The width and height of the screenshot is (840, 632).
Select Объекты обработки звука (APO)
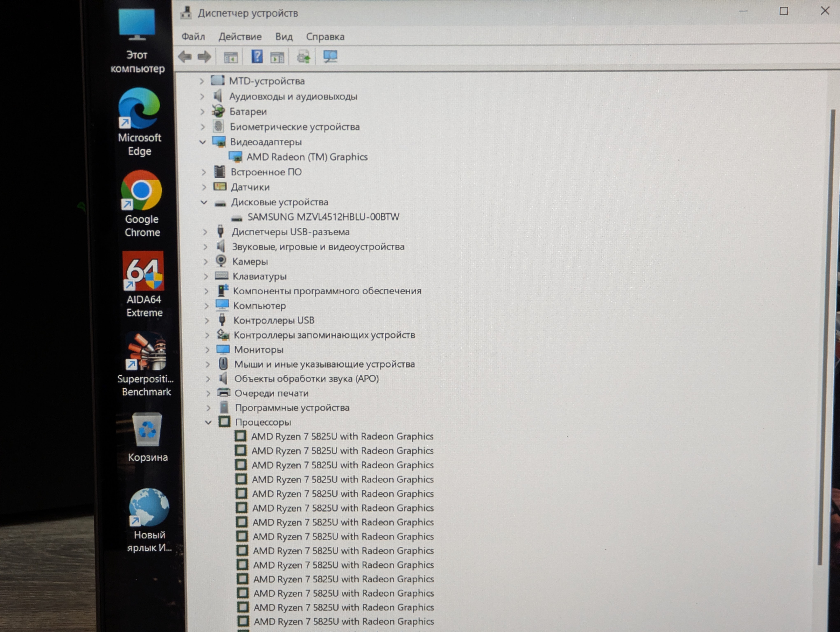tap(306, 378)
